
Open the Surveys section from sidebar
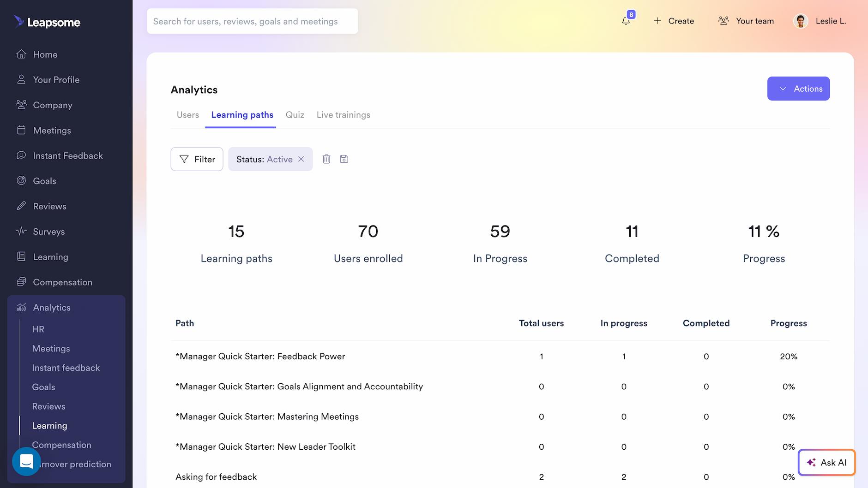pos(48,231)
